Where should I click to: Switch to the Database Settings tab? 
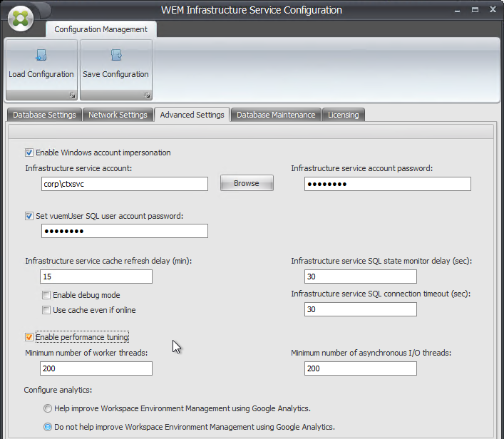(x=44, y=115)
